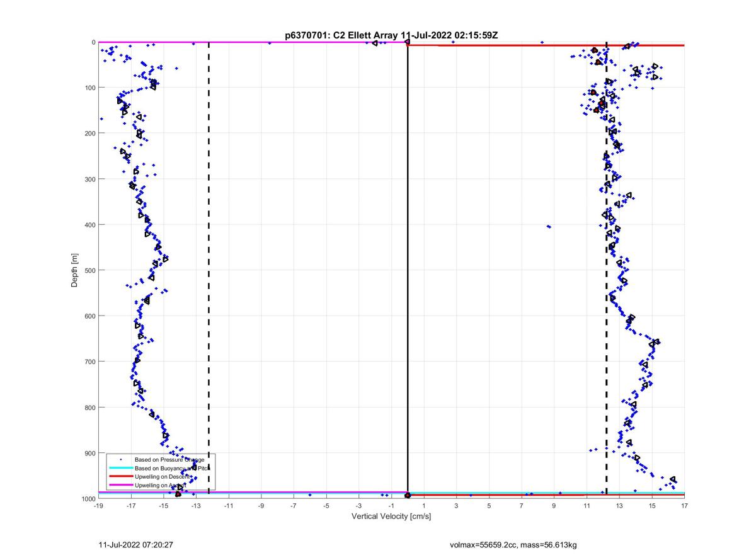Click x-axis tick label '13'

pos(619,506)
